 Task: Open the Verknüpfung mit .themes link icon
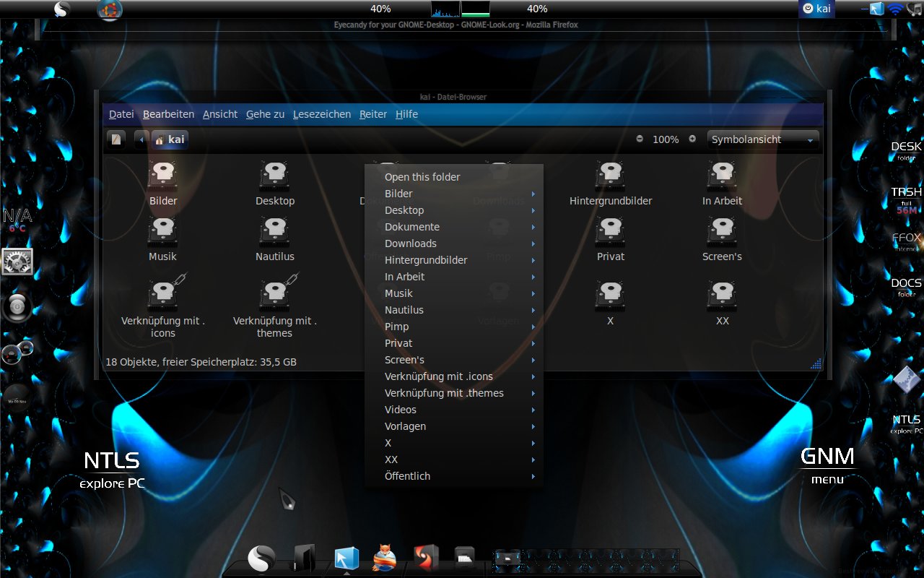point(278,293)
